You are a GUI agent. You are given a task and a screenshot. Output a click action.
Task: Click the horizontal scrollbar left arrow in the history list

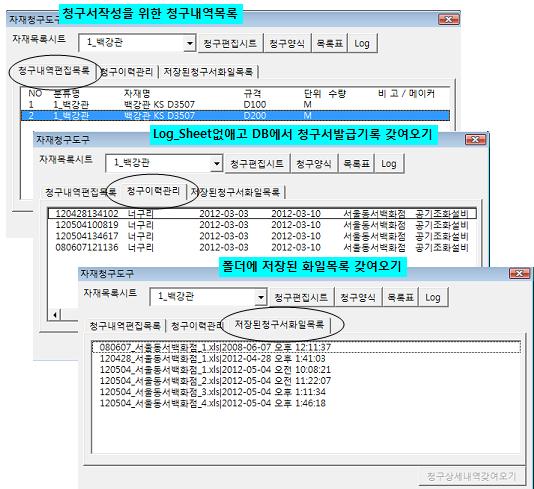pyautogui.click(x=55, y=315)
